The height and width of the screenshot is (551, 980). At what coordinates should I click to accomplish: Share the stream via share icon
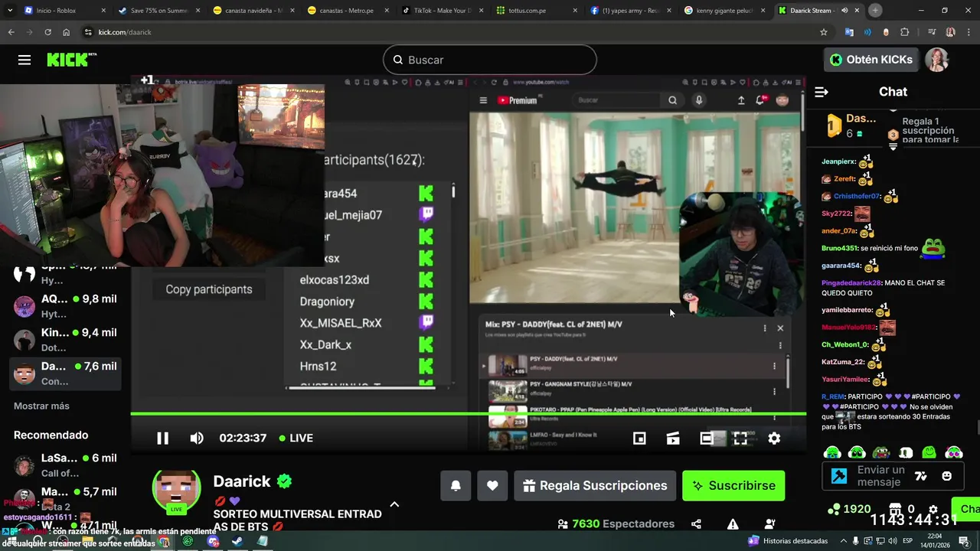[696, 524]
